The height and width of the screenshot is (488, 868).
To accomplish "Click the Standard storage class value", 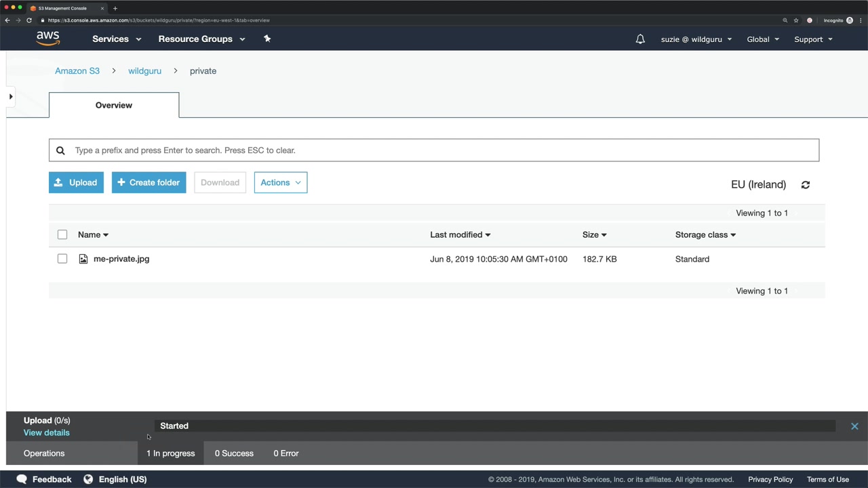I will (x=692, y=259).
